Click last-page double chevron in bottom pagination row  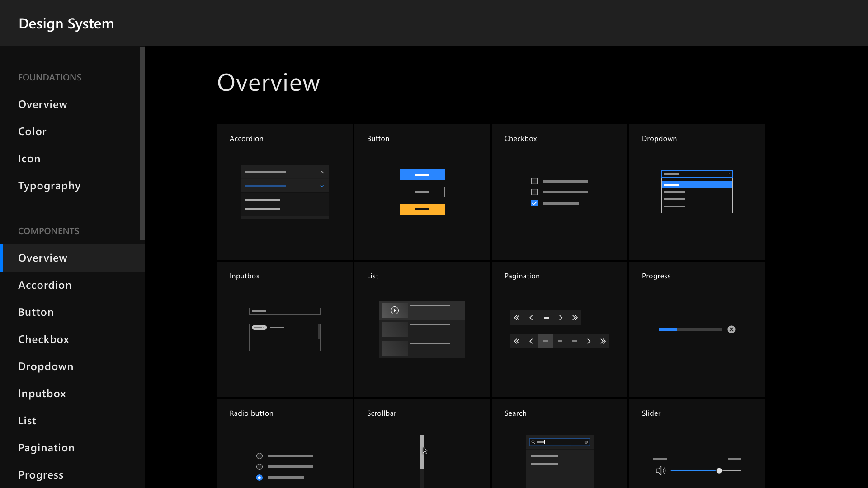603,341
